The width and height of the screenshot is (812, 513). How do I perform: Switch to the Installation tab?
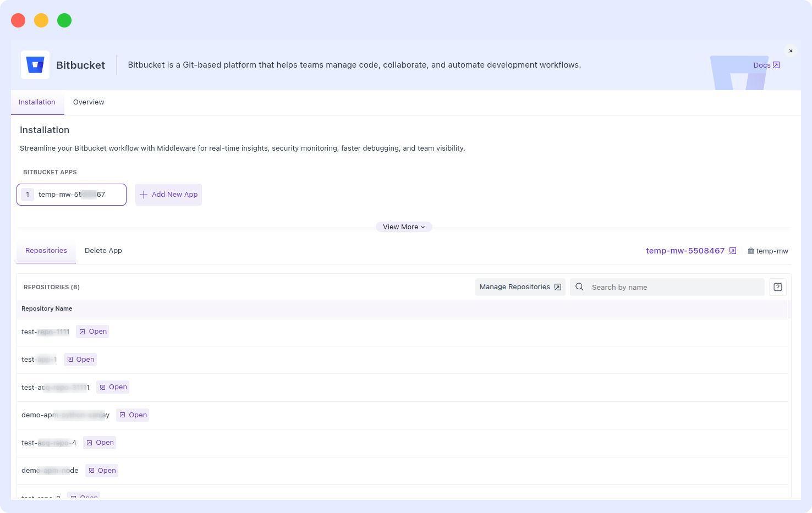(x=37, y=102)
